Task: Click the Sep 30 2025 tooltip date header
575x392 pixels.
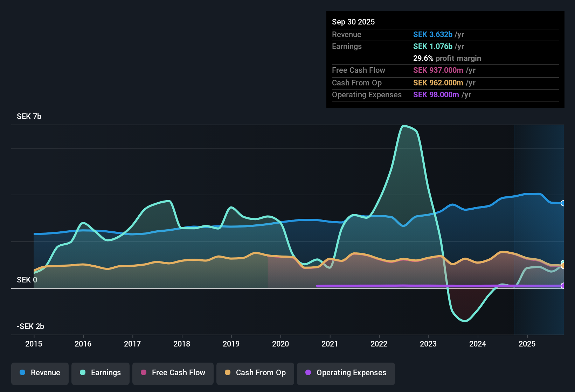Action: [353, 22]
